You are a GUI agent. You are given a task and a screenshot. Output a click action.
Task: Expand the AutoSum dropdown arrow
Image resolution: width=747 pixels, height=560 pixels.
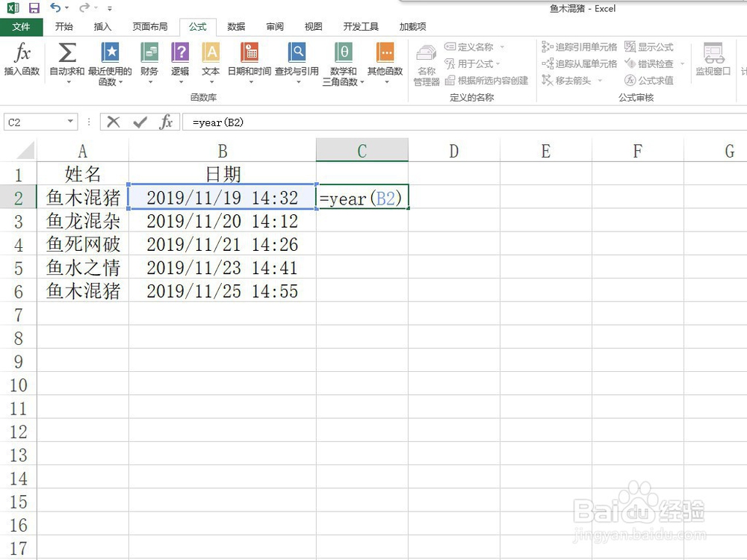pos(68,82)
